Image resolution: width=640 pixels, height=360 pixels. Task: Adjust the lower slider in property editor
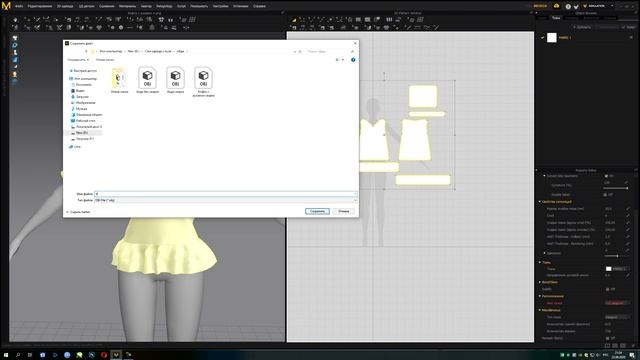616,256
